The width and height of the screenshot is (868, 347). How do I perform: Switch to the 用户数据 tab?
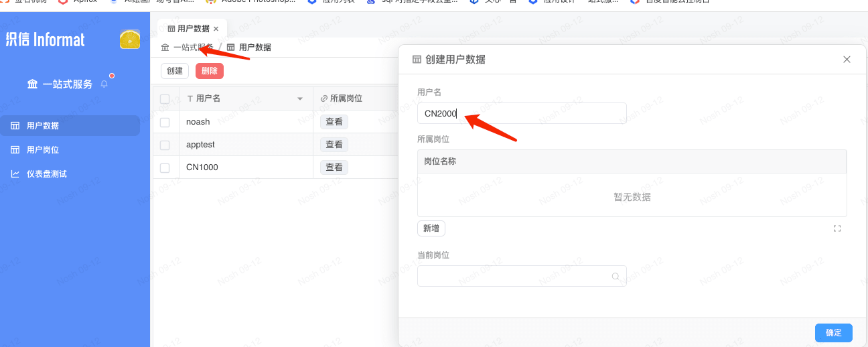[x=193, y=29]
